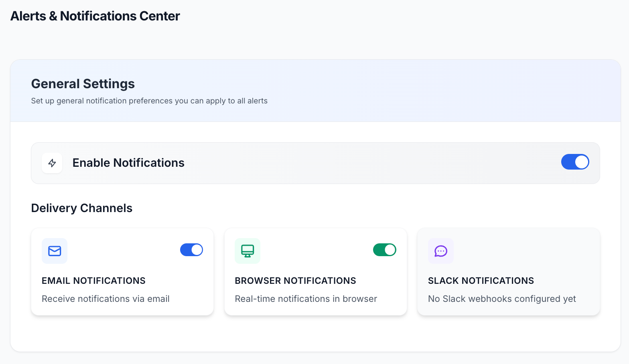
Task: Disable the Email Notifications toggle
Action: pyautogui.click(x=192, y=250)
